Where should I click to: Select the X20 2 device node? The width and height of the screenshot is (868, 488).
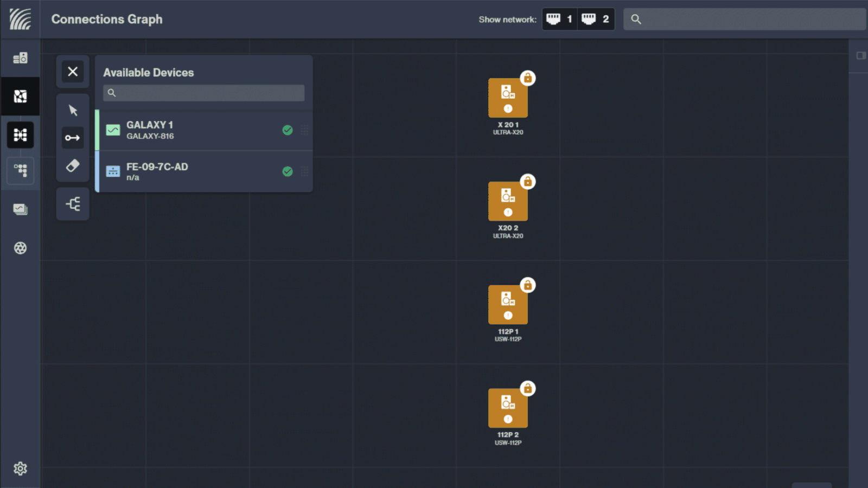pos(508,201)
